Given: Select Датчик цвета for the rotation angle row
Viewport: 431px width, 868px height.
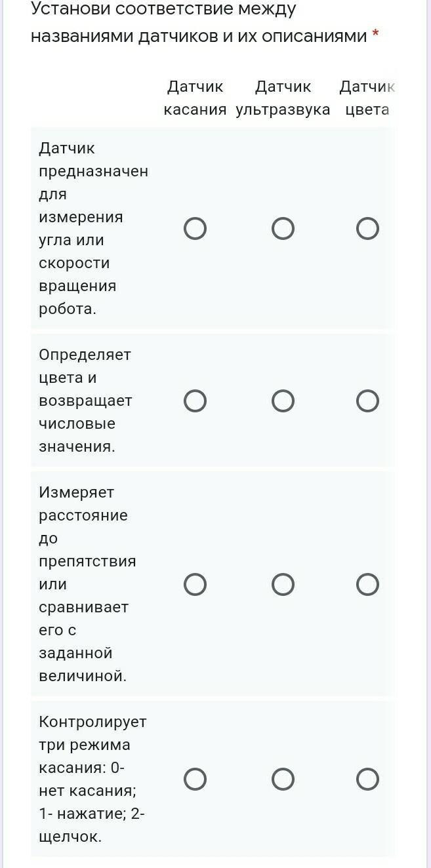Looking at the screenshot, I should tap(367, 229).
